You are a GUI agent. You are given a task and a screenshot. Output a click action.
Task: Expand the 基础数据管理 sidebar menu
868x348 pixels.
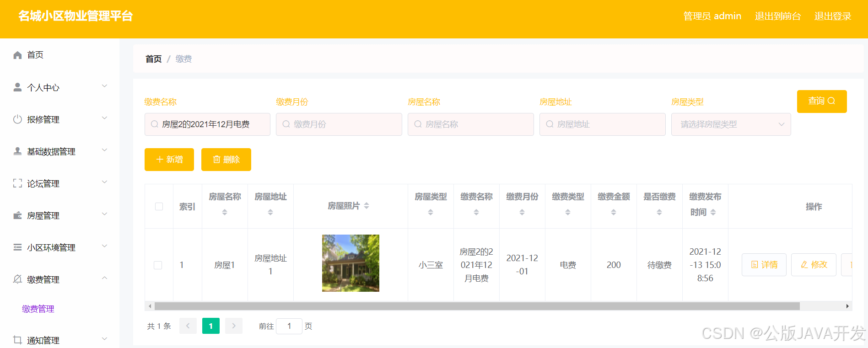[x=104, y=150]
